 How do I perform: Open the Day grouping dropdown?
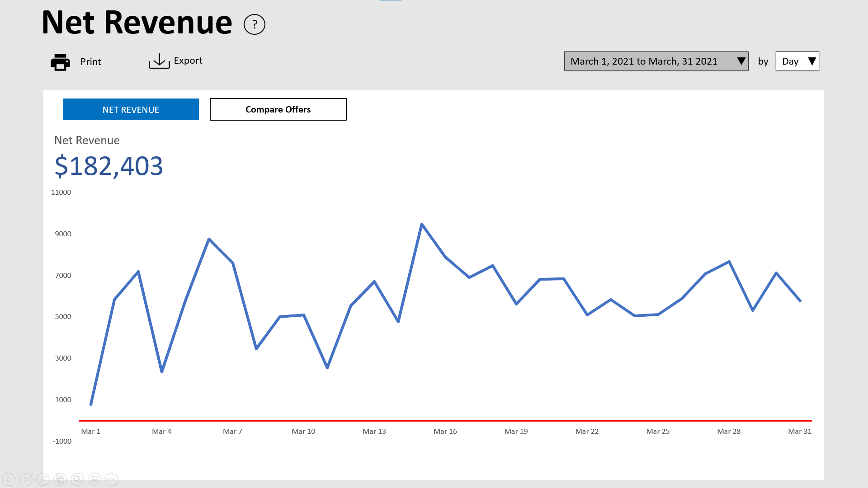(797, 61)
